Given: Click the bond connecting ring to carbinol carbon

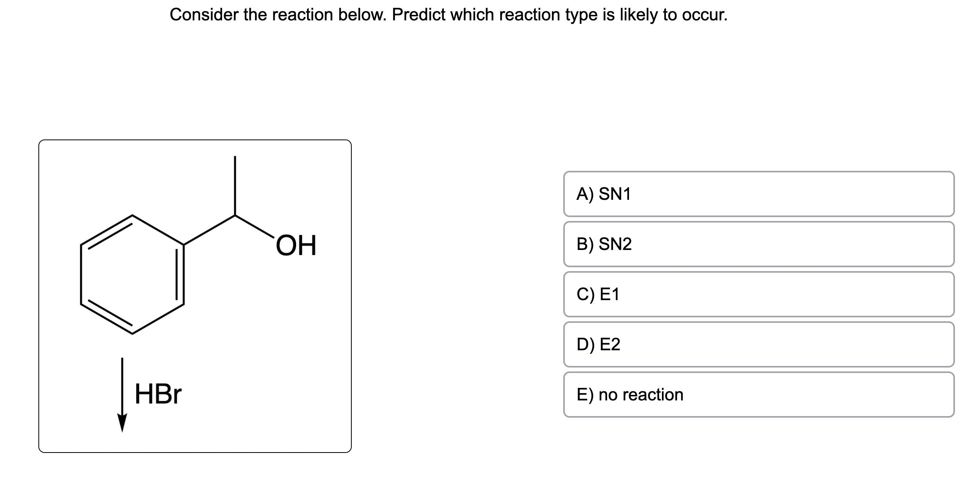Looking at the screenshot, I should pyautogui.click(x=210, y=230).
